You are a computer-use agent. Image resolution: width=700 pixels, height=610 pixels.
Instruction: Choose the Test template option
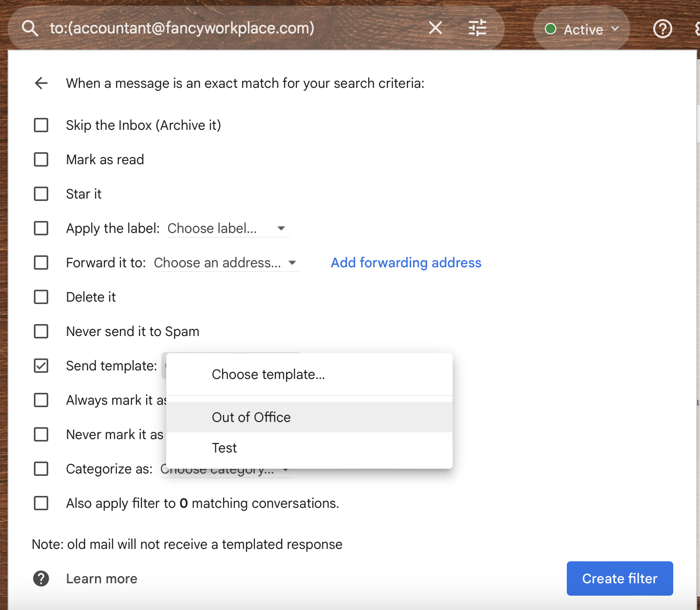point(224,448)
